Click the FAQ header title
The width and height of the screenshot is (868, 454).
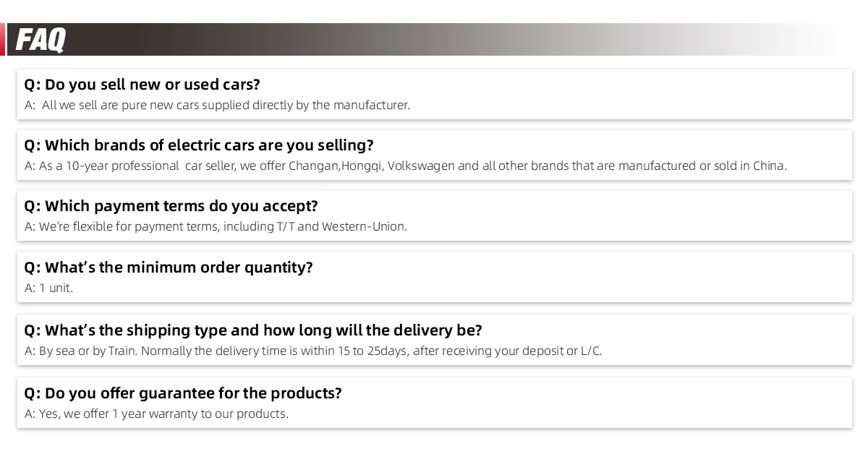click(x=41, y=40)
